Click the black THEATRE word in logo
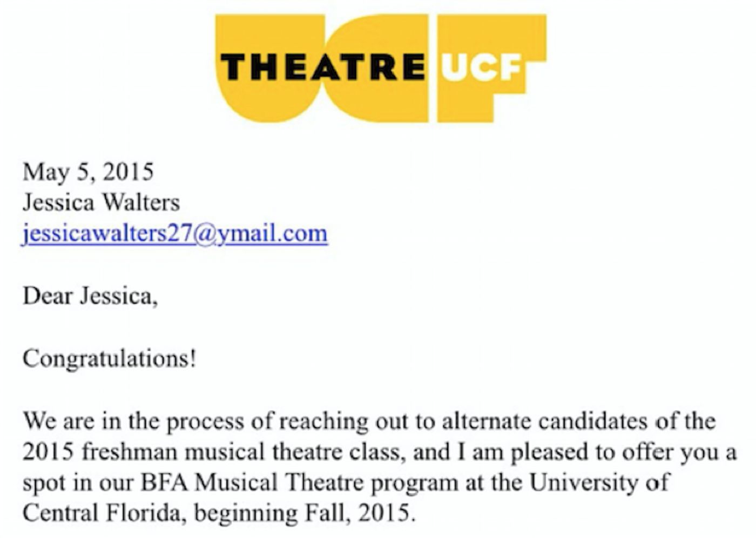This screenshot has height=538, width=756. 322,67
